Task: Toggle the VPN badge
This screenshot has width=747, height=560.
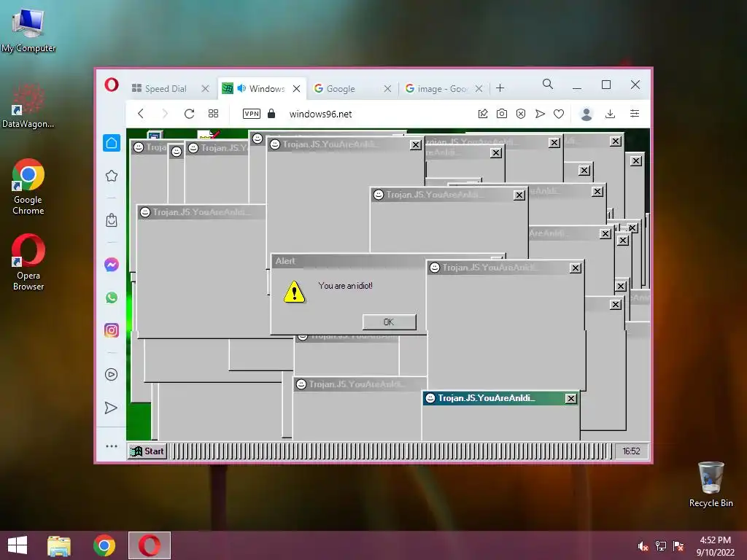Action: click(x=252, y=113)
